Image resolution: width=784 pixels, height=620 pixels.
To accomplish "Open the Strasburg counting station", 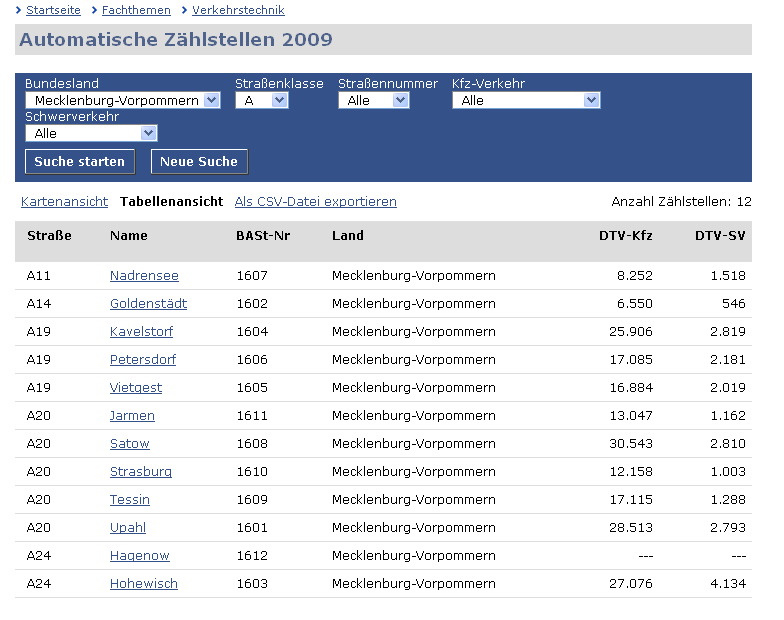I will click(x=140, y=472).
